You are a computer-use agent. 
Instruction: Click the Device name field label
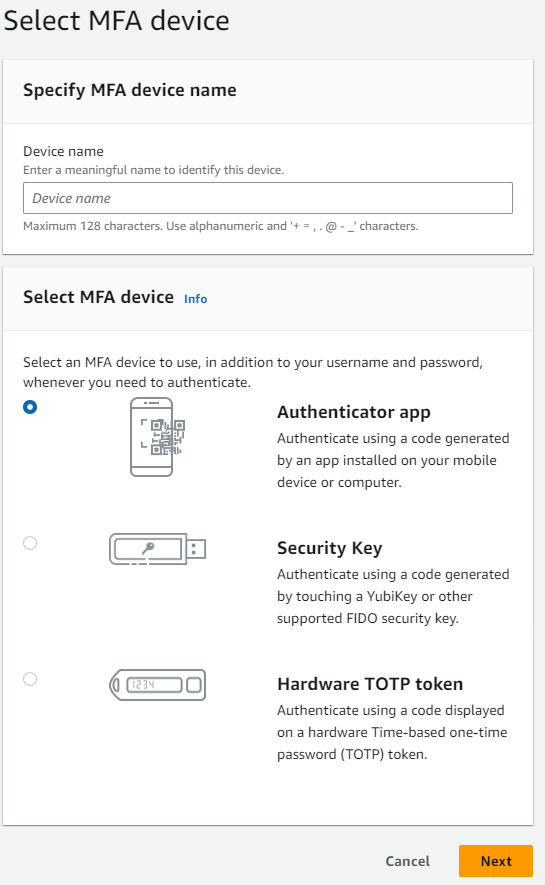coord(63,151)
